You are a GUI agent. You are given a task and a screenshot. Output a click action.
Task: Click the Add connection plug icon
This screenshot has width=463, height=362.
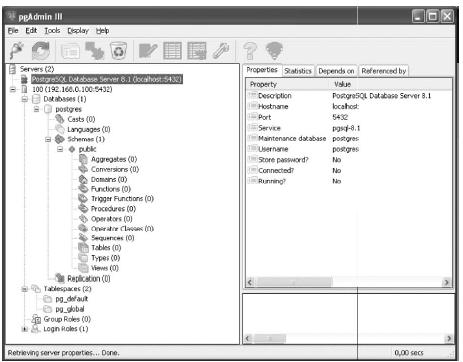[x=17, y=51]
